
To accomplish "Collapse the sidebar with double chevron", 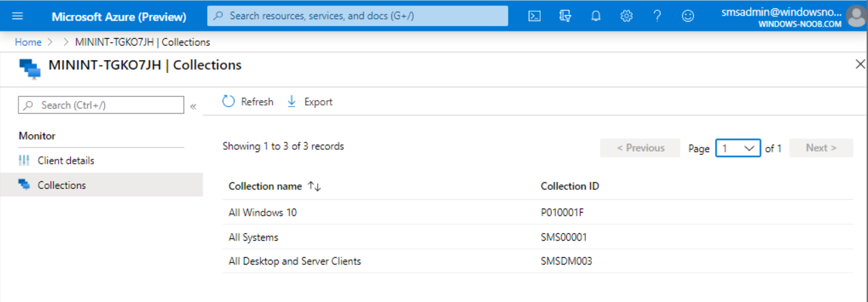I will [x=193, y=106].
